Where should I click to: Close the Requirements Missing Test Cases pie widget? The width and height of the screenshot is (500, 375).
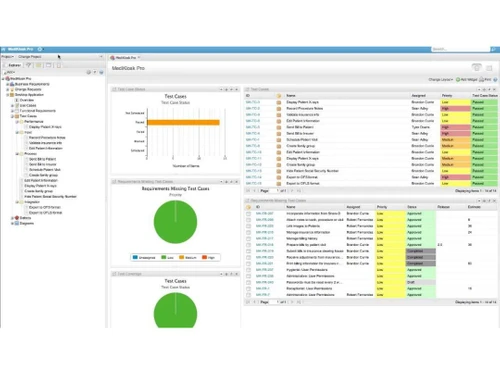237,182
